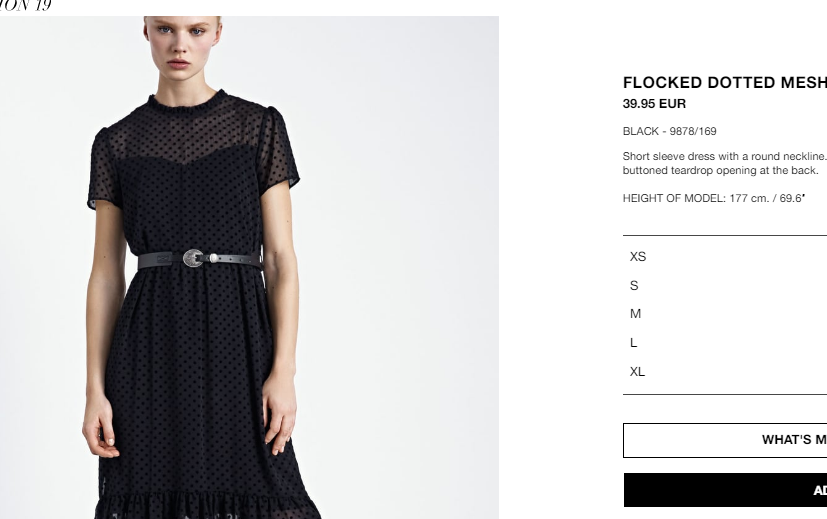Click the BLACK - 9878/169 color reference

coord(669,131)
